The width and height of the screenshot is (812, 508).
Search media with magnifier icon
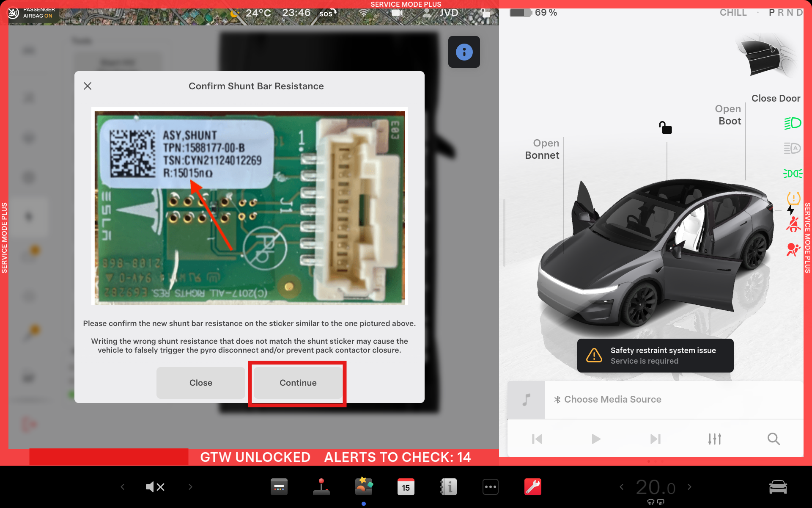[774, 439]
